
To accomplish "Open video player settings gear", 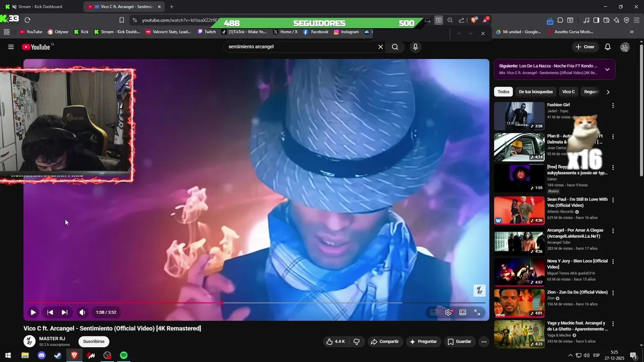I will coord(448,312).
